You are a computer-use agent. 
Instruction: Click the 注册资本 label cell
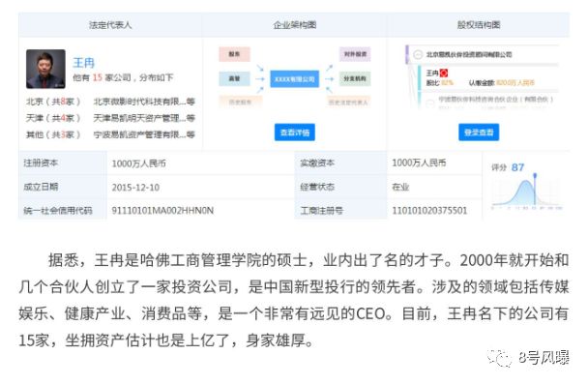pyautogui.click(x=63, y=163)
